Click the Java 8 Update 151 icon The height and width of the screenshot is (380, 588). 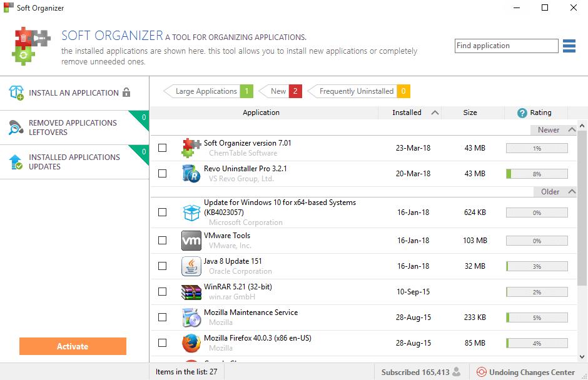191,266
